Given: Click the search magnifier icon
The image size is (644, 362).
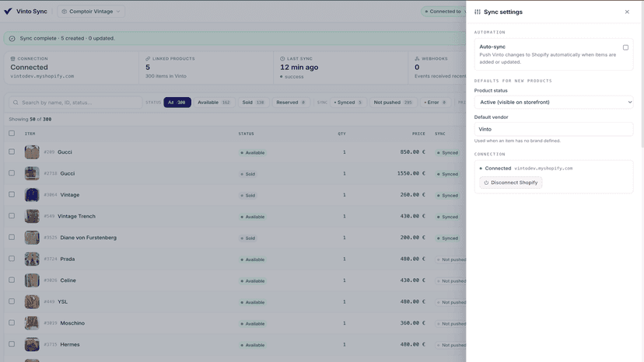Looking at the screenshot, I should pyautogui.click(x=16, y=103).
